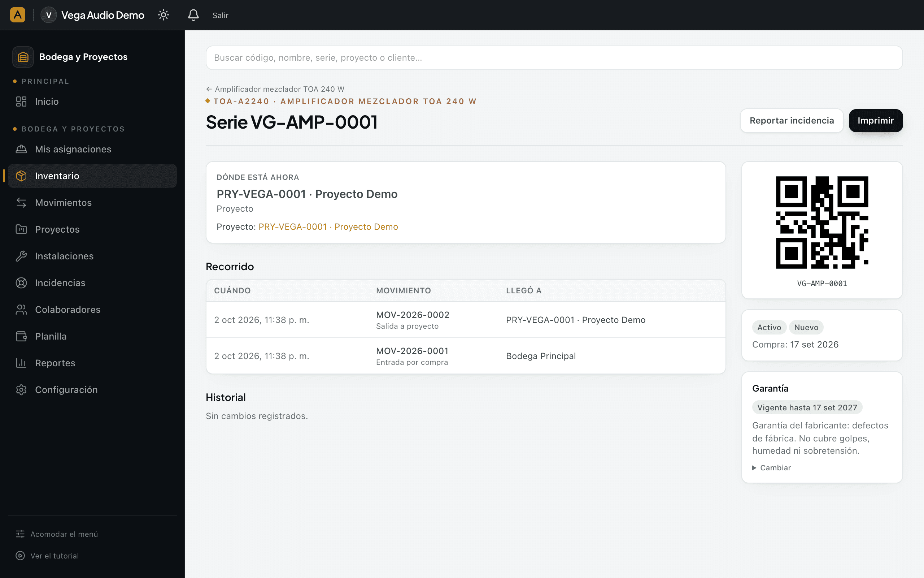The height and width of the screenshot is (578, 924).
Task: Go back to Amplificador mezclador TOA 240 W
Action: click(275, 89)
